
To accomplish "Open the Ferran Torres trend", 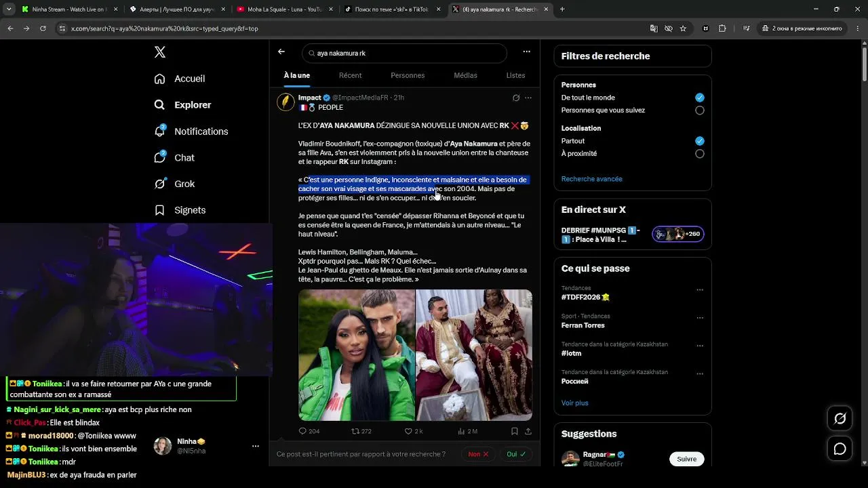I will [583, 325].
